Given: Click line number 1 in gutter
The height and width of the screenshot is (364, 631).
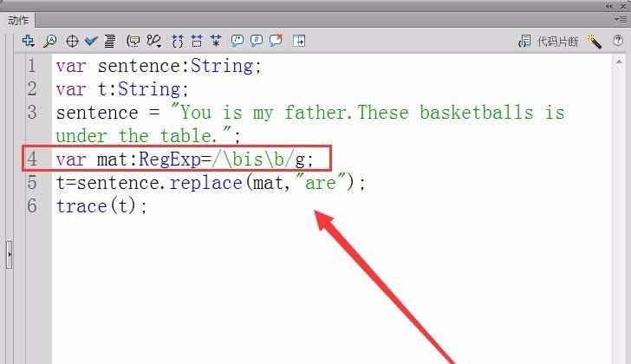Looking at the screenshot, I should (x=32, y=66).
